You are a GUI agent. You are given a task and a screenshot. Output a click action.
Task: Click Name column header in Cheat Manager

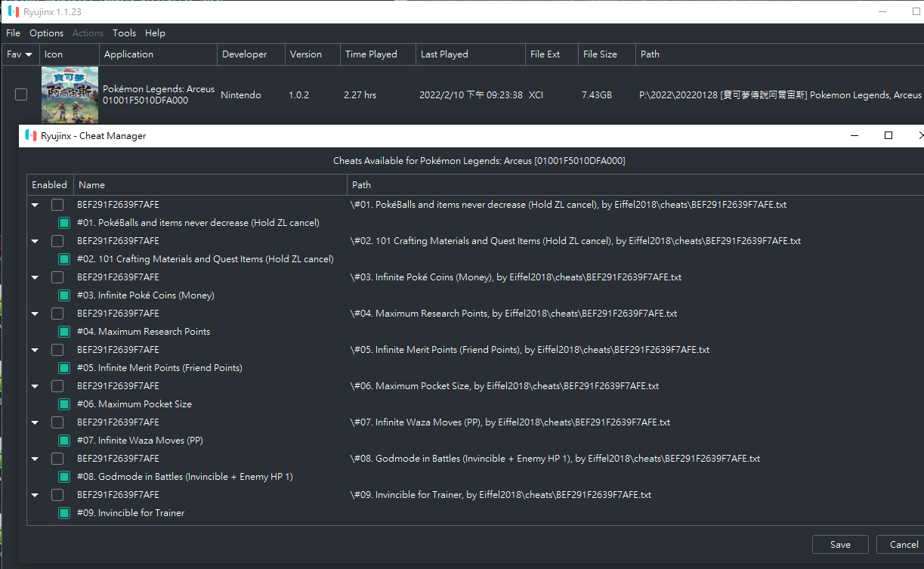pyautogui.click(x=210, y=185)
